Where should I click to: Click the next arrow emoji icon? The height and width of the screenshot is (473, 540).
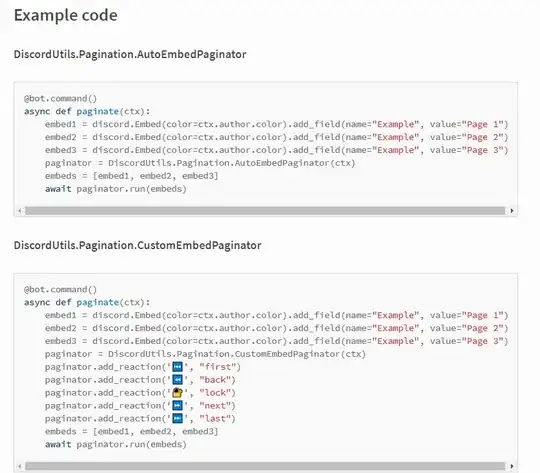[x=177, y=405]
